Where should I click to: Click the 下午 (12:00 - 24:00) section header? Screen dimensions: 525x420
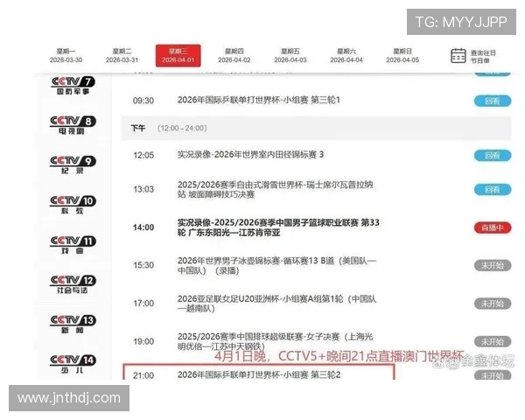(x=317, y=129)
